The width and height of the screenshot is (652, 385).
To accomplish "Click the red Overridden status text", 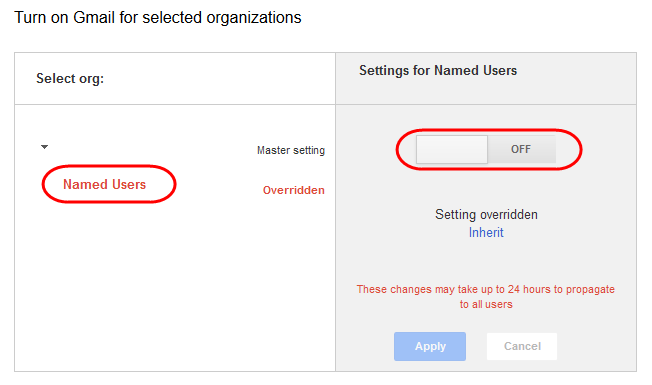I will [294, 190].
